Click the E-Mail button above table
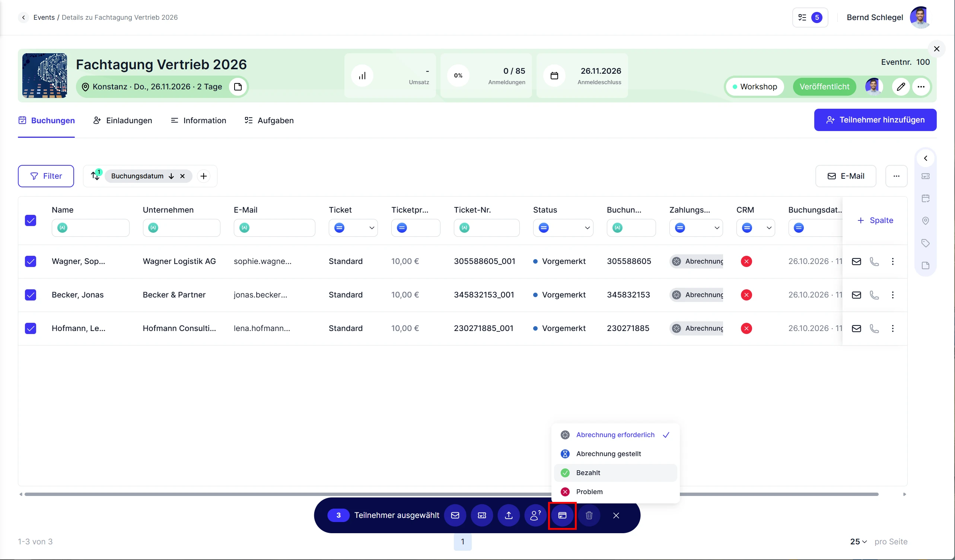Viewport: 955px width, 560px height. pyautogui.click(x=846, y=176)
